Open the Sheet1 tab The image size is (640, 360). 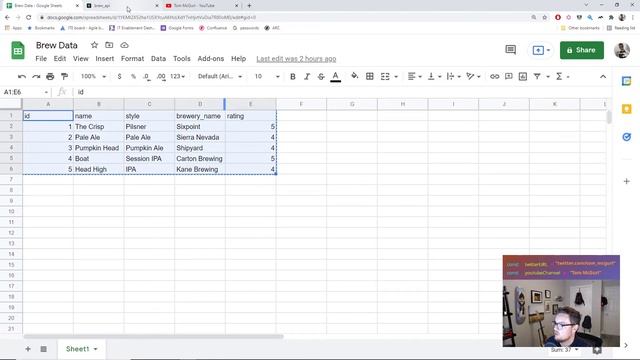click(x=81, y=349)
